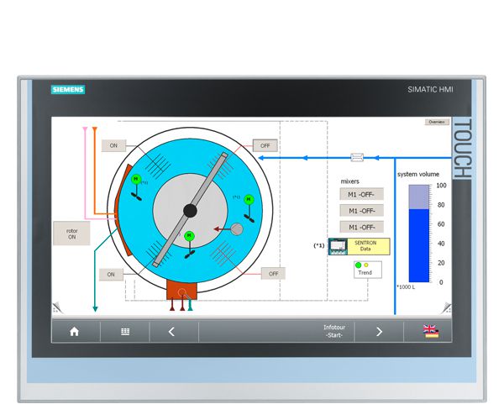Click the system volume level bar

[x=417, y=244]
